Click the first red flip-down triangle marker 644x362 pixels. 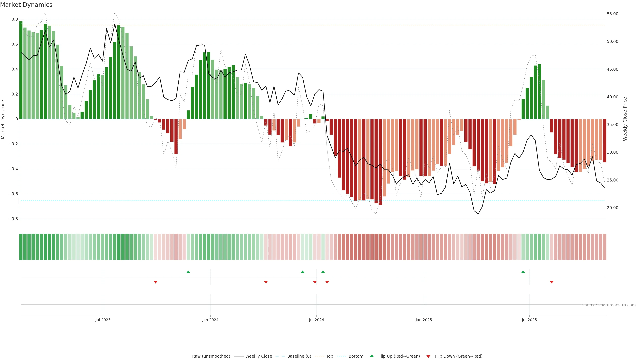click(155, 282)
